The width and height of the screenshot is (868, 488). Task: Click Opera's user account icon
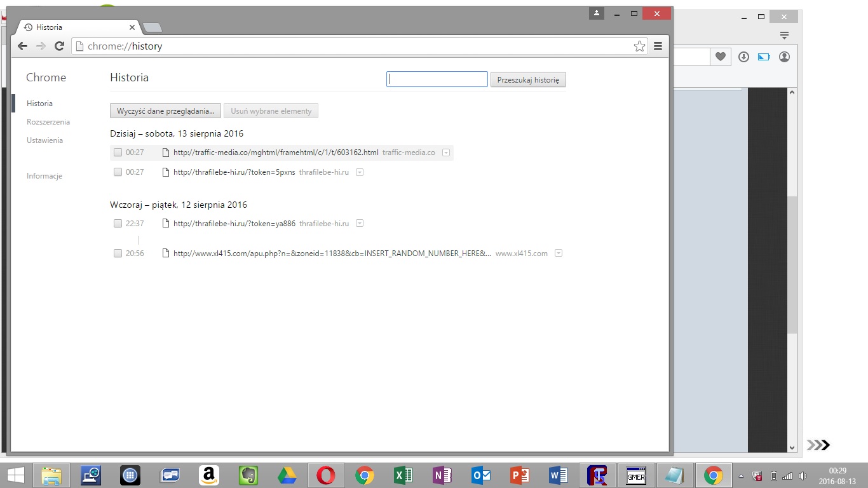pos(784,57)
